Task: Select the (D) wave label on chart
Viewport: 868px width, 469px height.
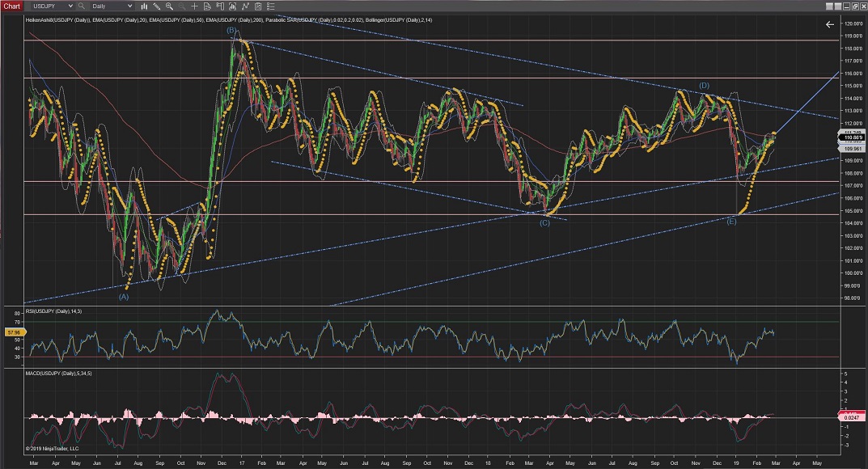Action: pos(704,86)
